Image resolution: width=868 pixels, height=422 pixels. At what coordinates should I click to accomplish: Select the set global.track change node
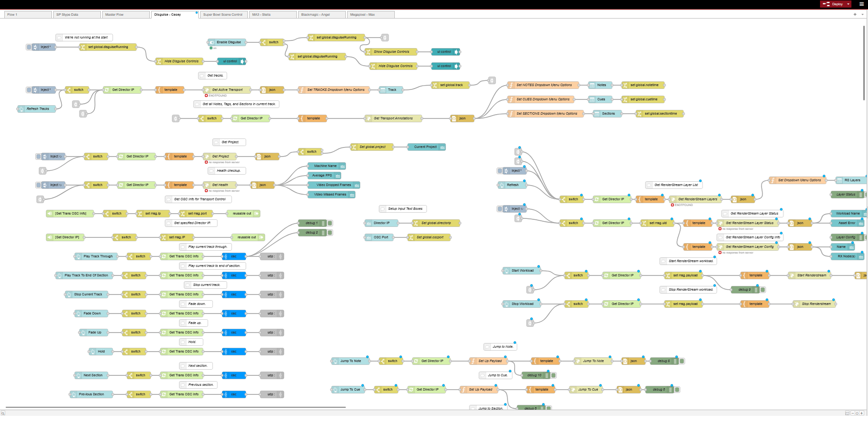click(x=450, y=85)
